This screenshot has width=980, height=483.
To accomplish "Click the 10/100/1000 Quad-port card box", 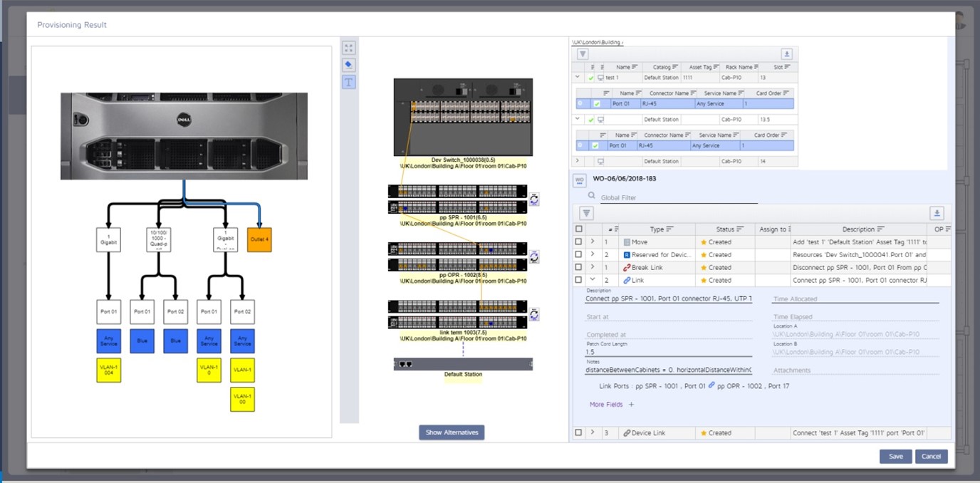I will [159, 239].
